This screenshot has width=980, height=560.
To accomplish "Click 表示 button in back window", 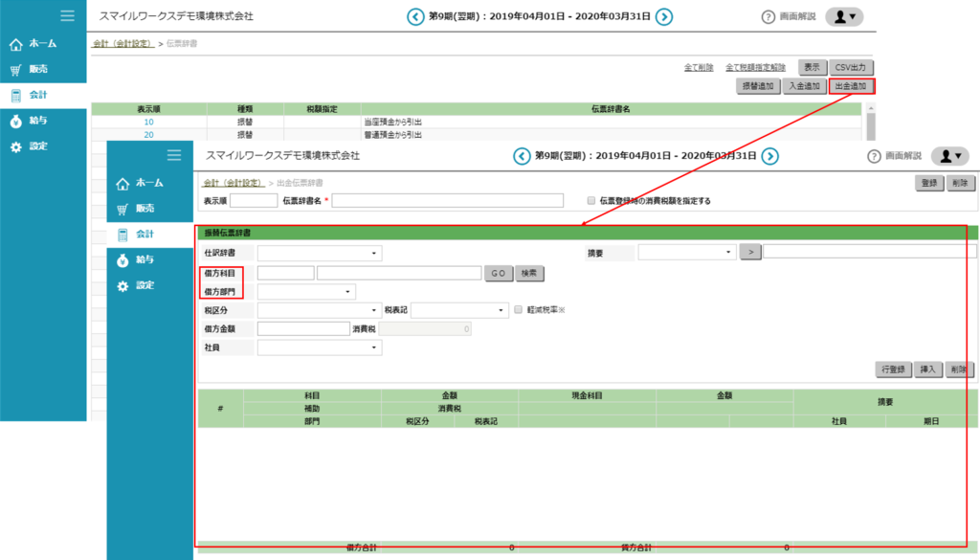I will tap(812, 68).
